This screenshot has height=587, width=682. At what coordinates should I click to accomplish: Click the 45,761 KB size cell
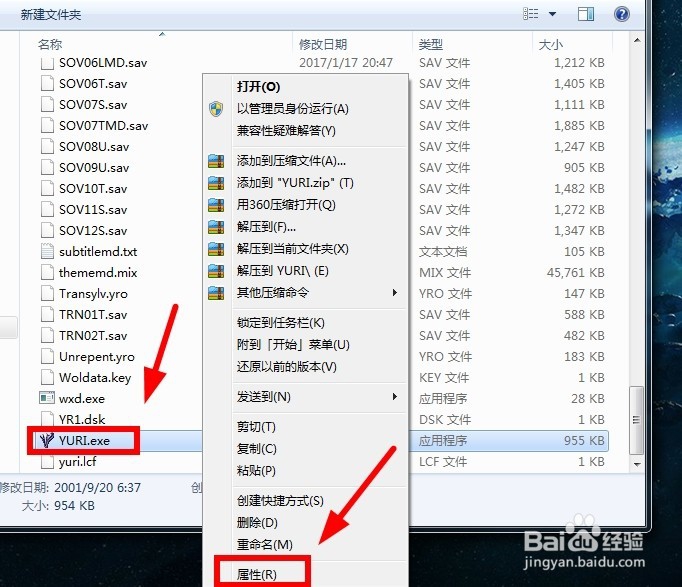click(x=575, y=272)
